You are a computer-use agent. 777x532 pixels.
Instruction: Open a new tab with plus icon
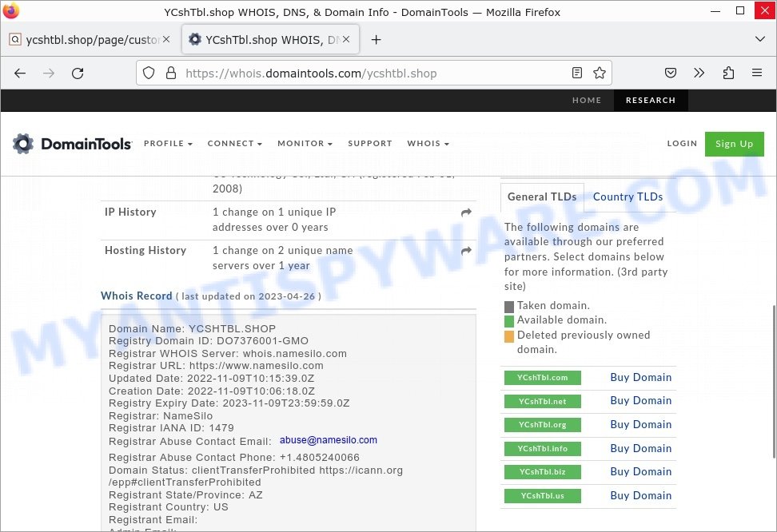click(x=377, y=40)
